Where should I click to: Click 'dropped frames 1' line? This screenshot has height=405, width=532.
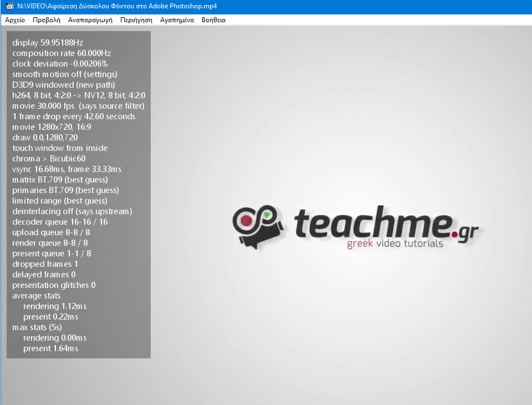click(x=45, y=264)
